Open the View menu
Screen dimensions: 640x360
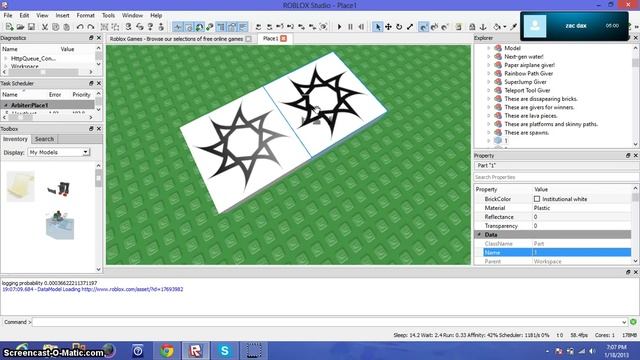(x=42, y=16)
